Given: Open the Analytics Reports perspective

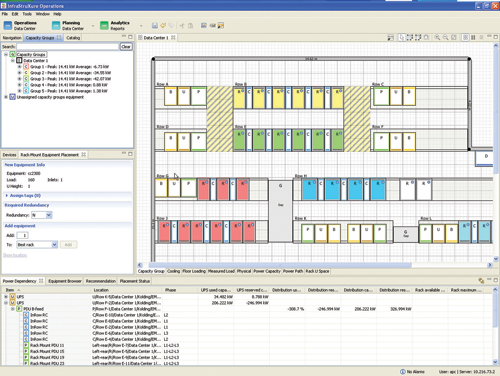Looking at the screenshot, I should [x=115, y=25].
